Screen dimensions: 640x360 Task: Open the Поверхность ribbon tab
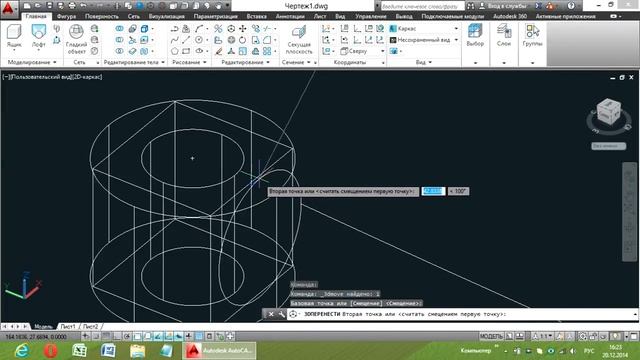point(102,16)
